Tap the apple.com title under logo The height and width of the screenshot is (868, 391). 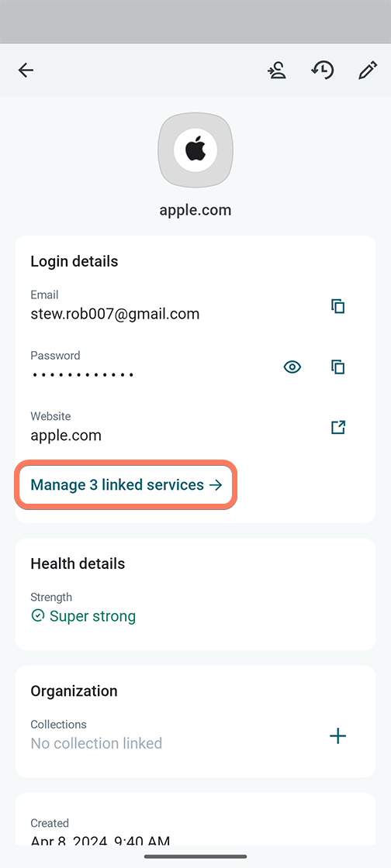coord(195,210)
